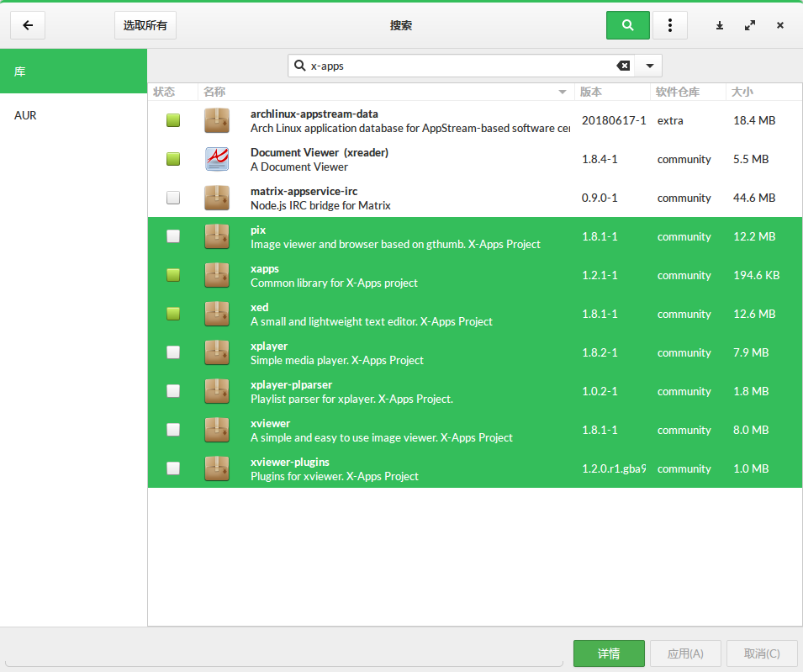Click the 44.6 MB size cell
This screenshot has width=803, height=672.
(x=754, y=198)
